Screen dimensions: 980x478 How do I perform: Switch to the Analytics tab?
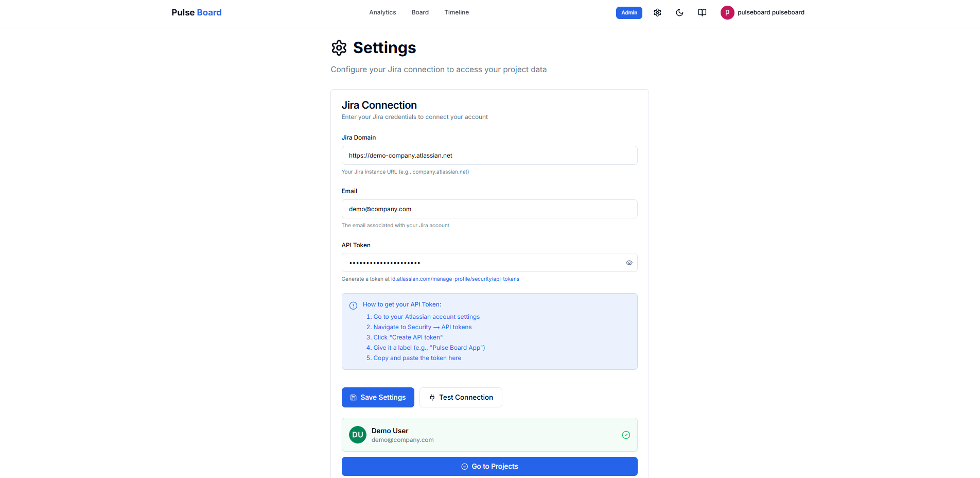[x=382, y=12]
